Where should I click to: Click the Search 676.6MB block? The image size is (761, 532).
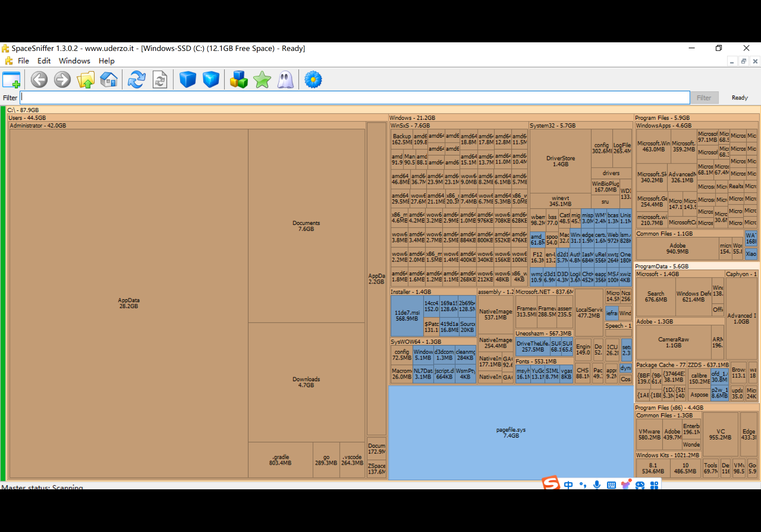tap(656, 296)
